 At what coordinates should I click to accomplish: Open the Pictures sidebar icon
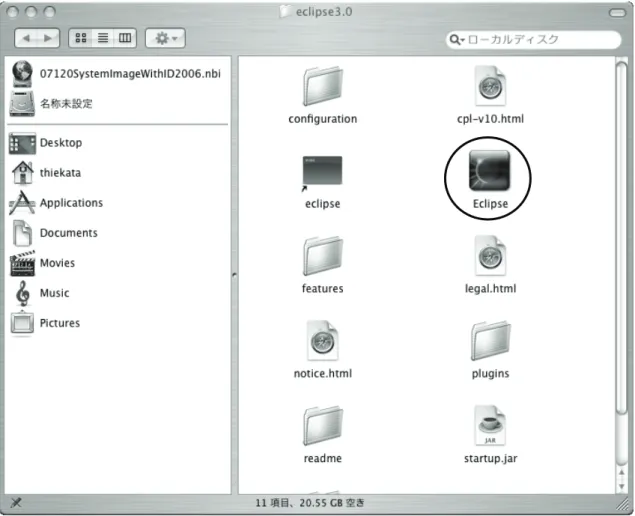22,323
